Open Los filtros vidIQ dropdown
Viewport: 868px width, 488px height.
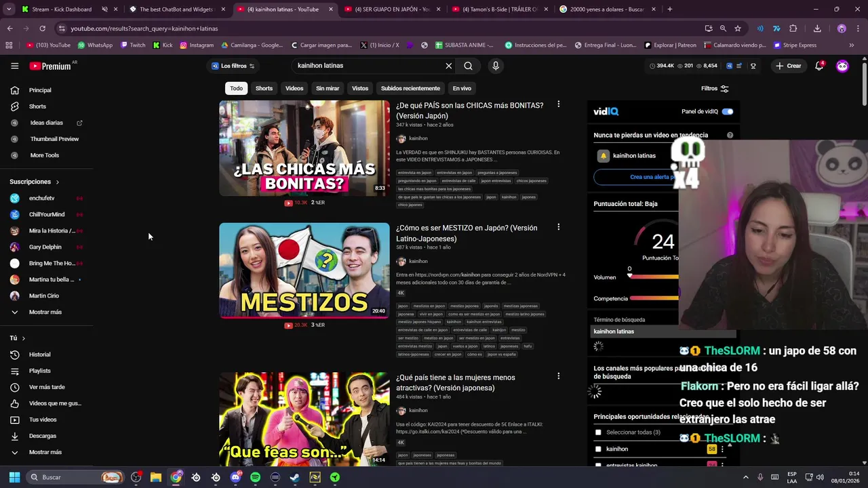click(x=233, y=66)
